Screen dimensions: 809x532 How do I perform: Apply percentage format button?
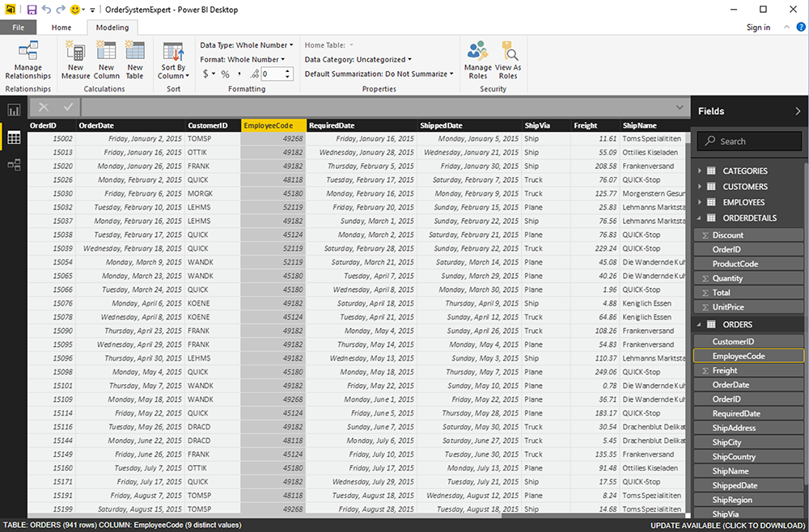tap(225, 74)
